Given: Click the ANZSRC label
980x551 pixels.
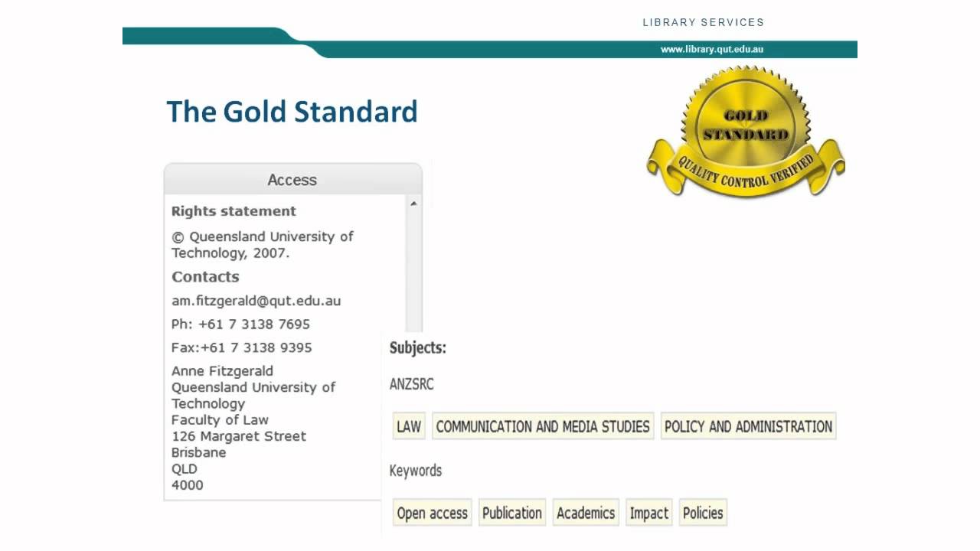Looking at the screenshot, I should point(412,384).
